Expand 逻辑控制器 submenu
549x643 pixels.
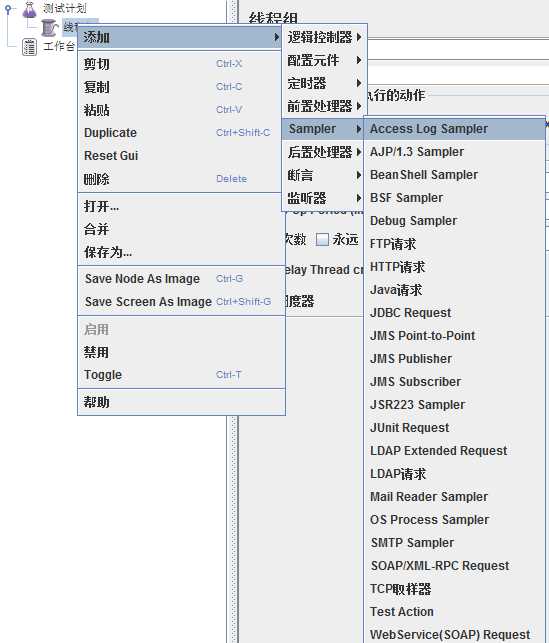[324, 37]
